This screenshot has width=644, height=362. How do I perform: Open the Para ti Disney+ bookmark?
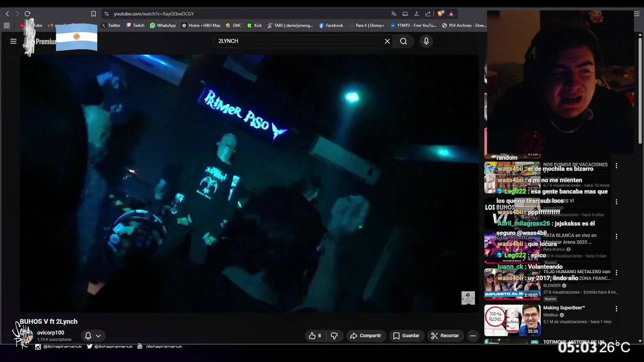pyautogui.click(x=366, y=25)
